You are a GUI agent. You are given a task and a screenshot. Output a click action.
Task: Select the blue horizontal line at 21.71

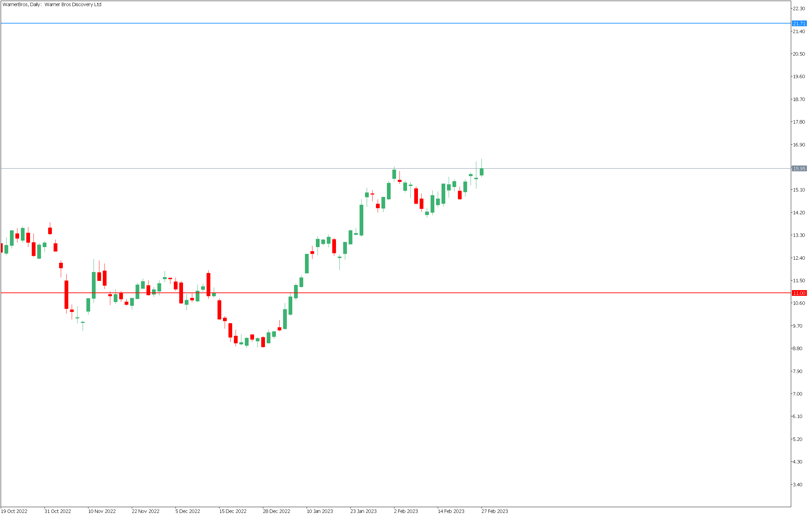(x=396, y=23)
